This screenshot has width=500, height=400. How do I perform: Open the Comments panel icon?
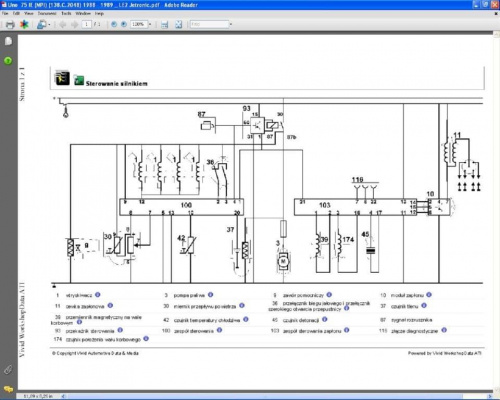click(x=8, y=389)
